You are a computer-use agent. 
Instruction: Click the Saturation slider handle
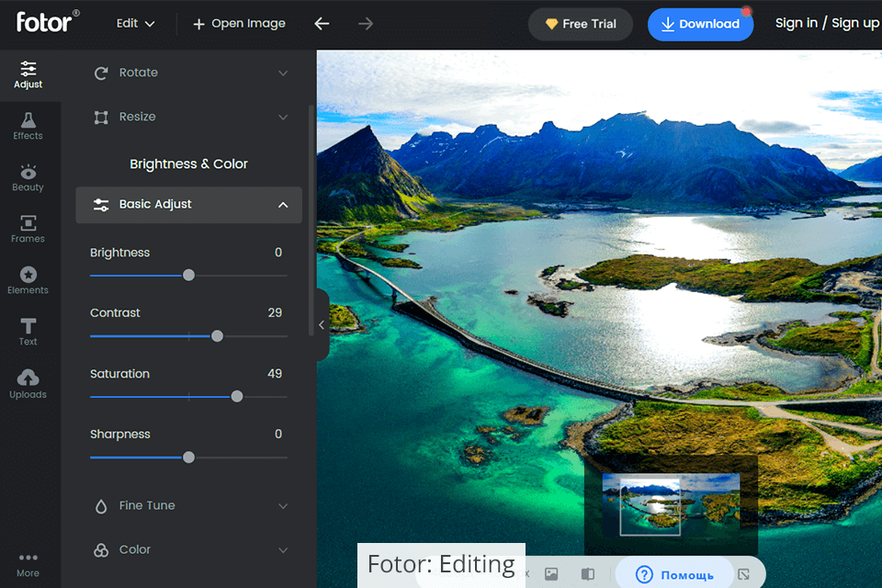[237, 397]
